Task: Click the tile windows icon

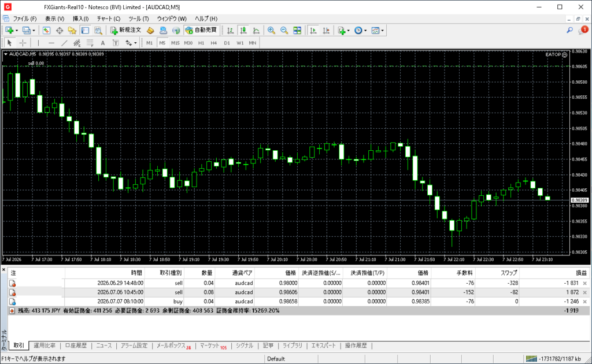Action: (x=297, y=31)
